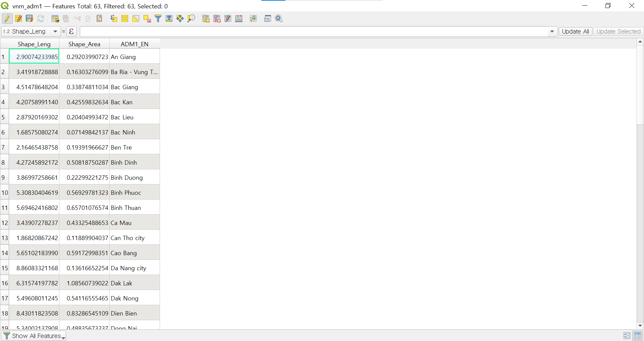Image resolution: width=644 pixels, height=341 pixels.
Task: Expand the expression history dropdown arrow
Action: pyautogui.click(x=552, y=32)
